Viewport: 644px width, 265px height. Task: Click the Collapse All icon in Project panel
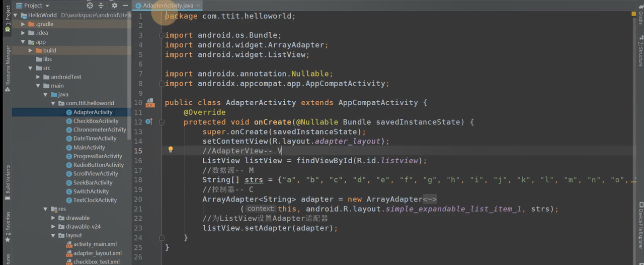pos(101,6)
